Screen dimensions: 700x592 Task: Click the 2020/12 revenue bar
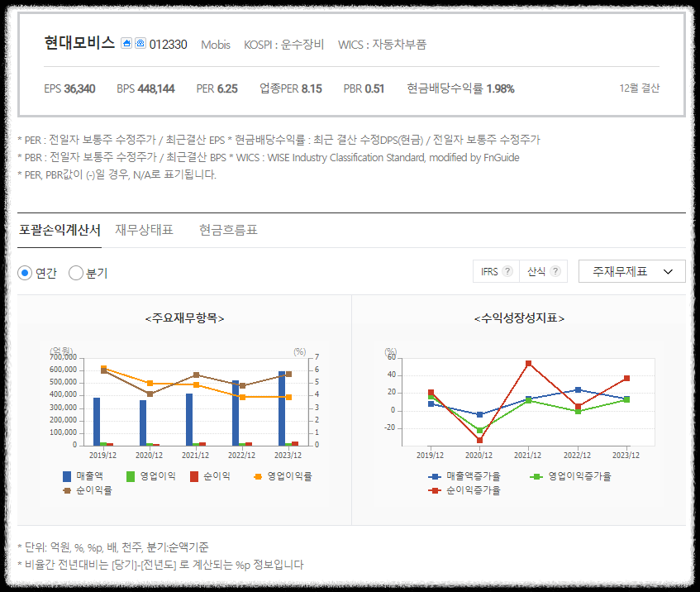tap(143, 423)
